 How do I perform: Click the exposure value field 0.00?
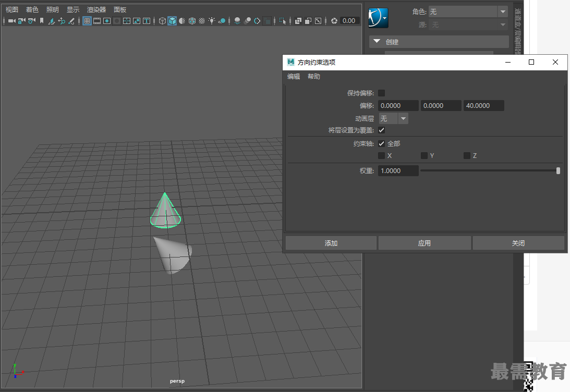pos(350,21)
